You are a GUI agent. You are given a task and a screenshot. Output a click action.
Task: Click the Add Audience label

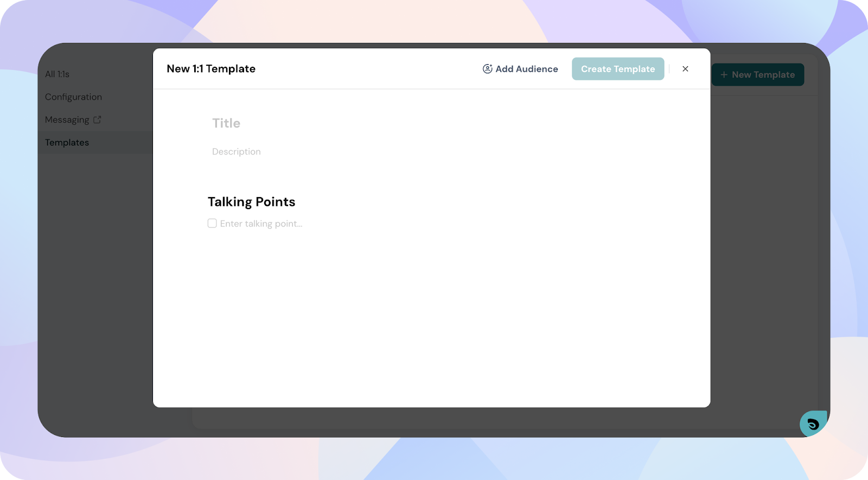point(526,69)
